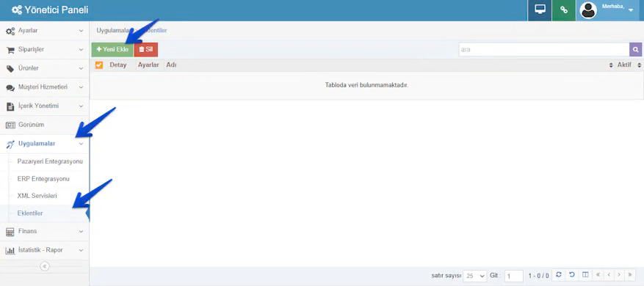Image resolution: width=644 pixels, height=286 pixels.
Task: Open the Pazaryeri Entegrasyonu submenu item
Action: pos(50,161)
